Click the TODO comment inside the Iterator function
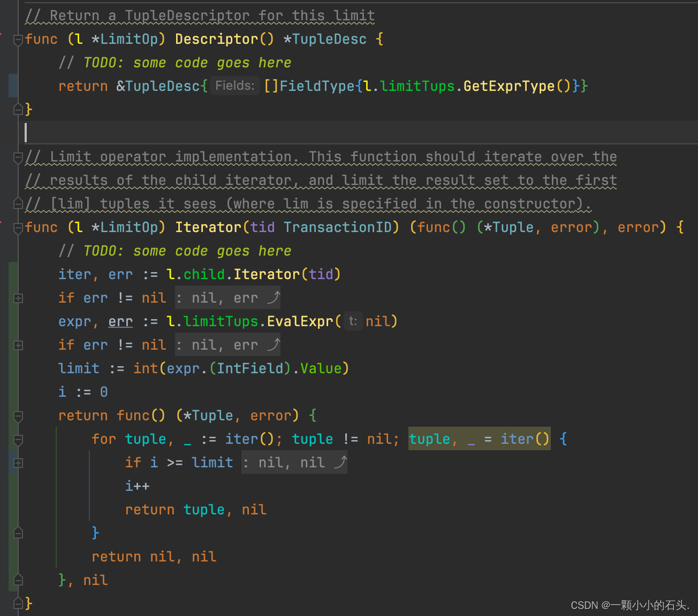The image size is (698, 616). coord(175,251)
